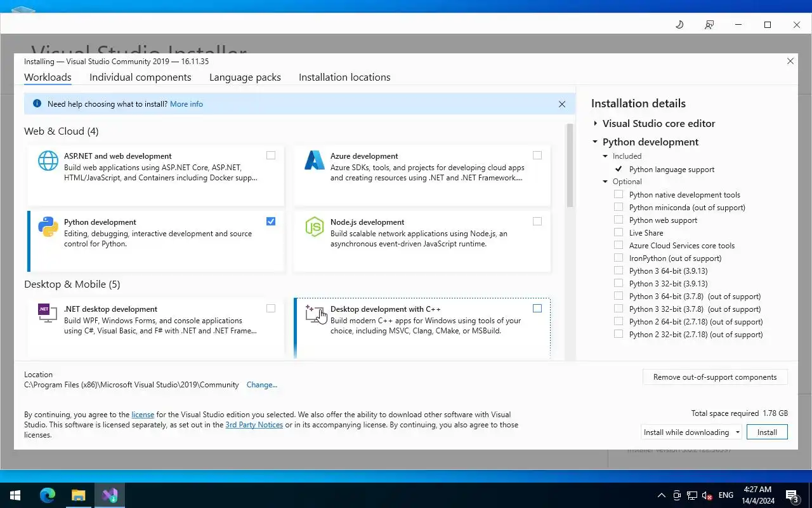The image size is (812, 508).
Task: Enable Azure Cloud Services core tools
Action: pos(619,245)
